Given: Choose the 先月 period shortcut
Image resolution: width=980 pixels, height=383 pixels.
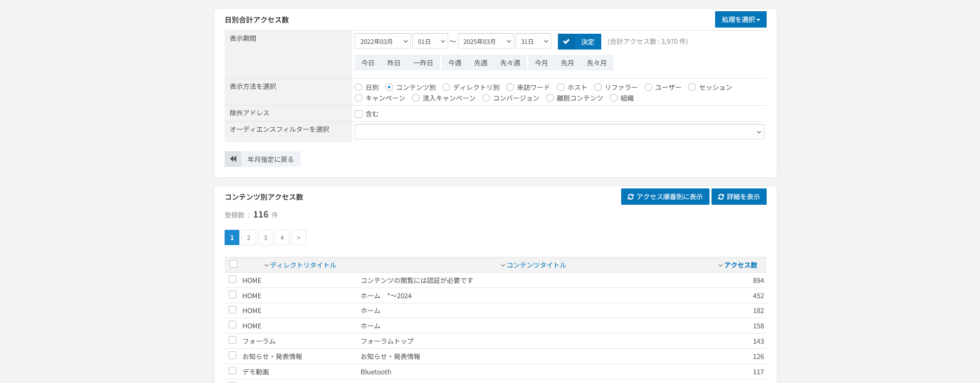Looking at the screenshot, I should pyautogui.click(x=568, y=63).
